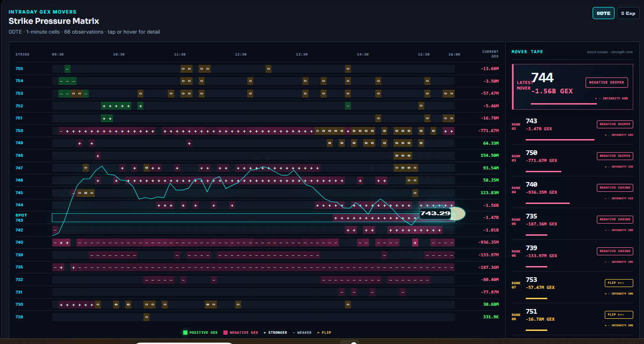644x344 pixels.
Task: Click strike label 747
Action: click(19, 168)
